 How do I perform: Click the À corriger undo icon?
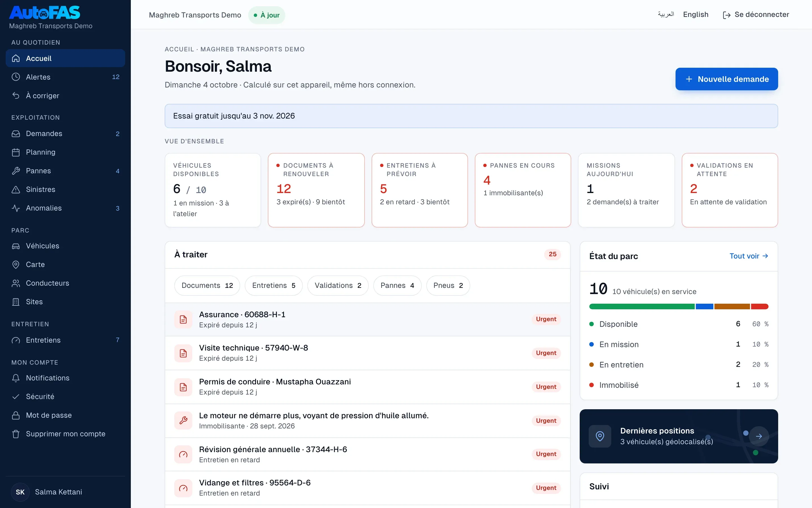[x=16, y=96]
